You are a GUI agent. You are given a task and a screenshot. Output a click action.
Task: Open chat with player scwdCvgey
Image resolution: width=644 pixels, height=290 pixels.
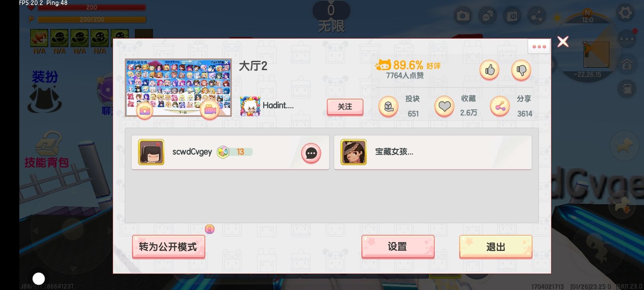tap(311, 153)
